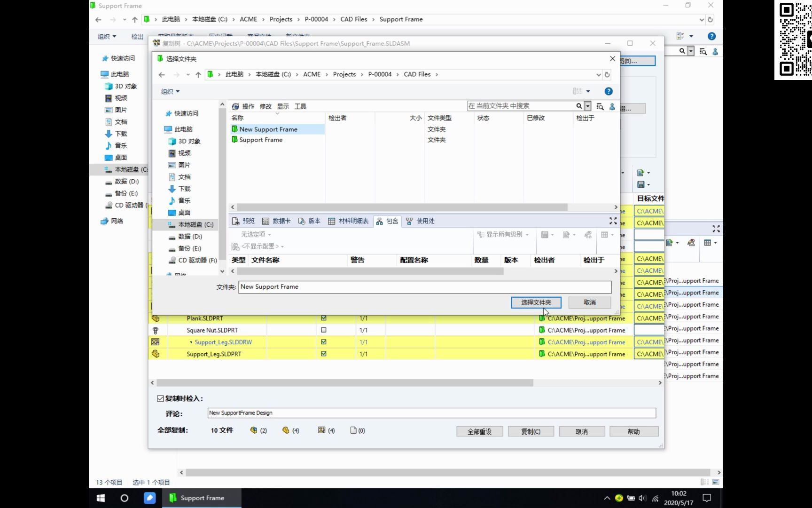Click the user icon beside the search box

click(611, 107)
